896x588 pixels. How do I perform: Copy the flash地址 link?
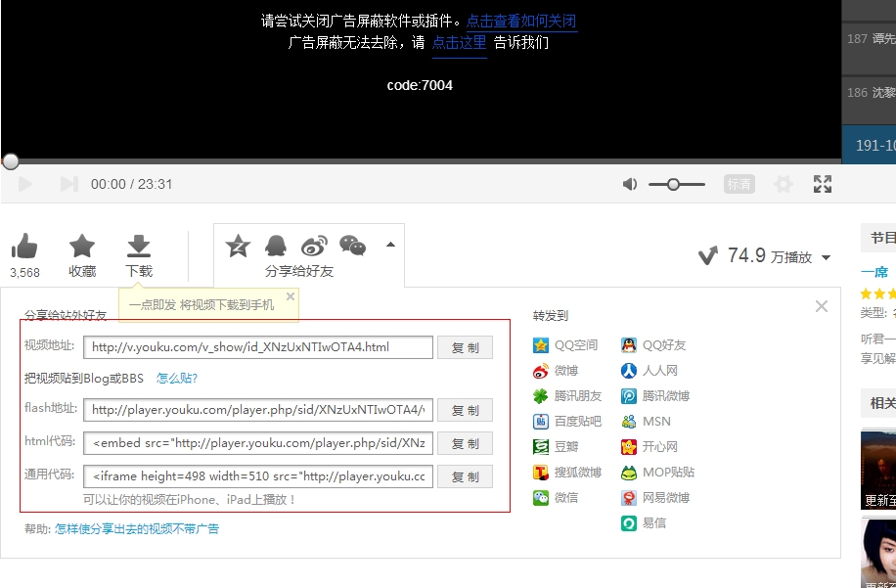coord(466,410)
